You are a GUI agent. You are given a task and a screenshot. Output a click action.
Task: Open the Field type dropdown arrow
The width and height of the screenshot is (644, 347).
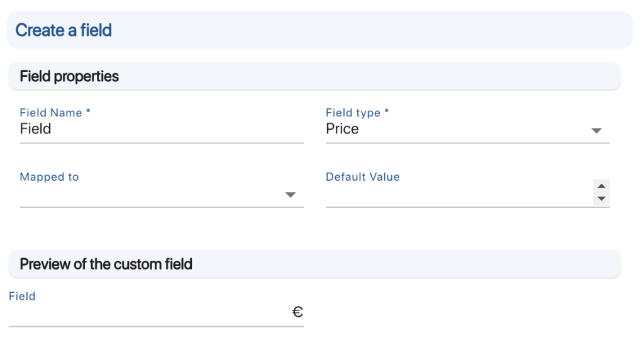point(596,130)
